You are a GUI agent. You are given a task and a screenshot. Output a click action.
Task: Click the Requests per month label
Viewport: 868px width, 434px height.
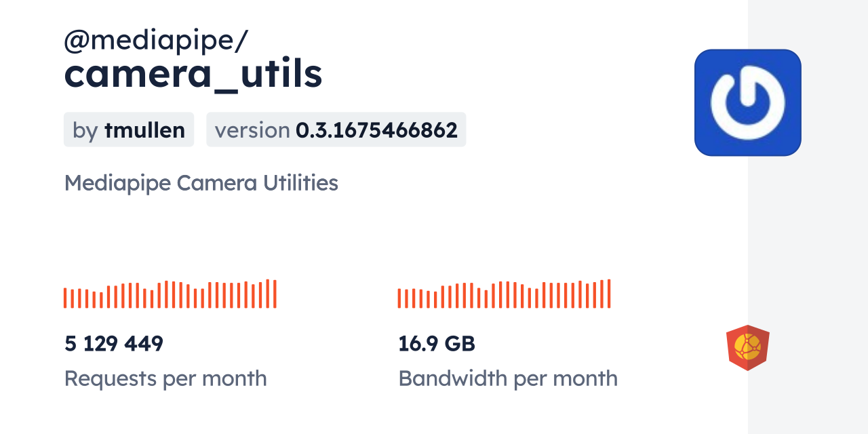pos(165,378)
